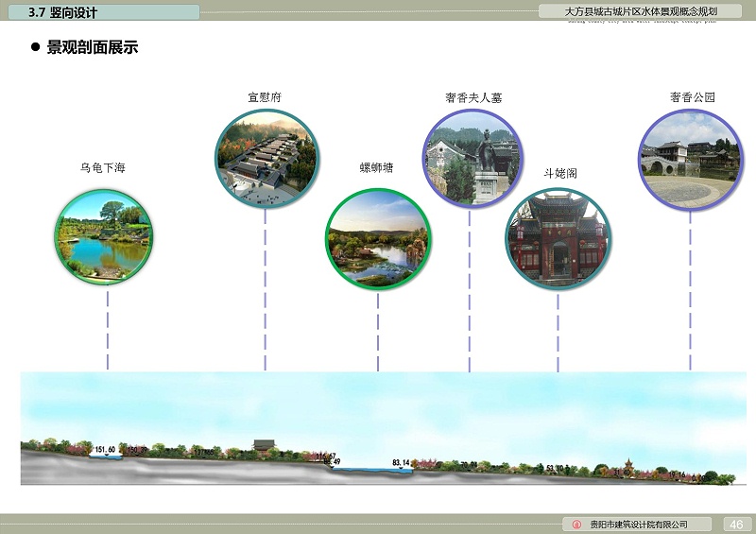Click the 贵阳市建筑设计院有限公司 footer label

[x=638, y=525]
